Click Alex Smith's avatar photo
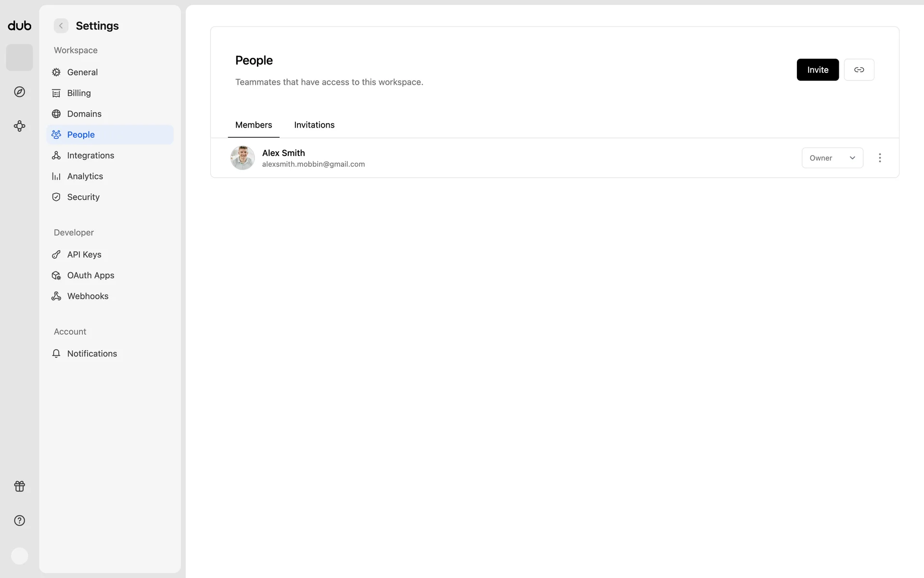The width and height of the screenshot is (924, 578). click(243, 158)
